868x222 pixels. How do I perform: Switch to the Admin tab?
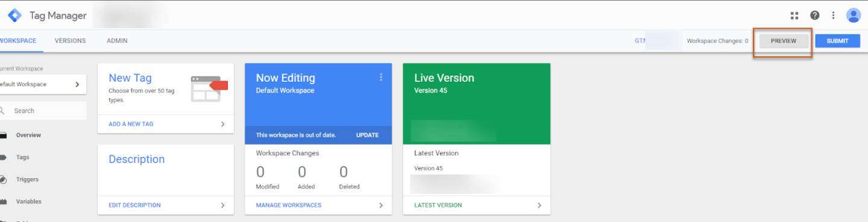click(x=117, y=41)
